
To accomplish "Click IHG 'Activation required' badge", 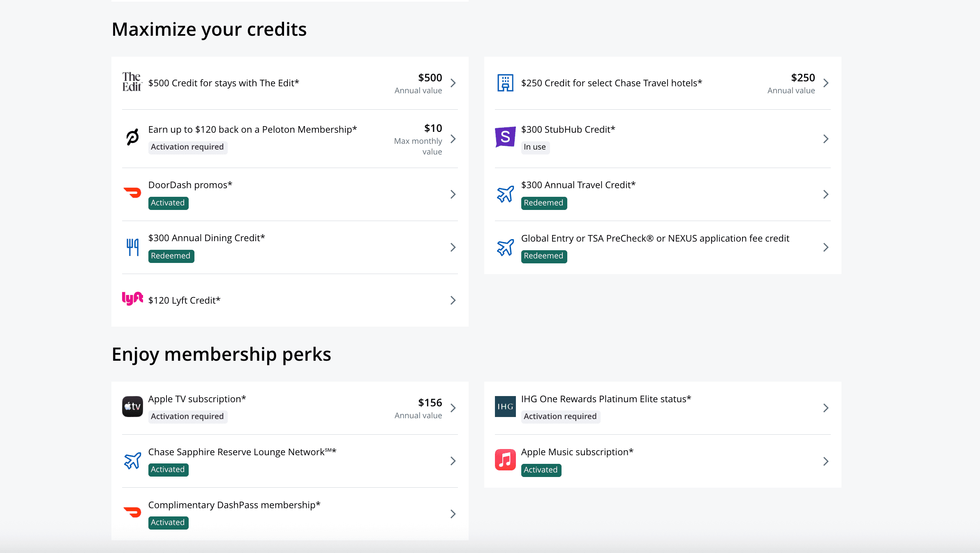I will click(560, 417).
